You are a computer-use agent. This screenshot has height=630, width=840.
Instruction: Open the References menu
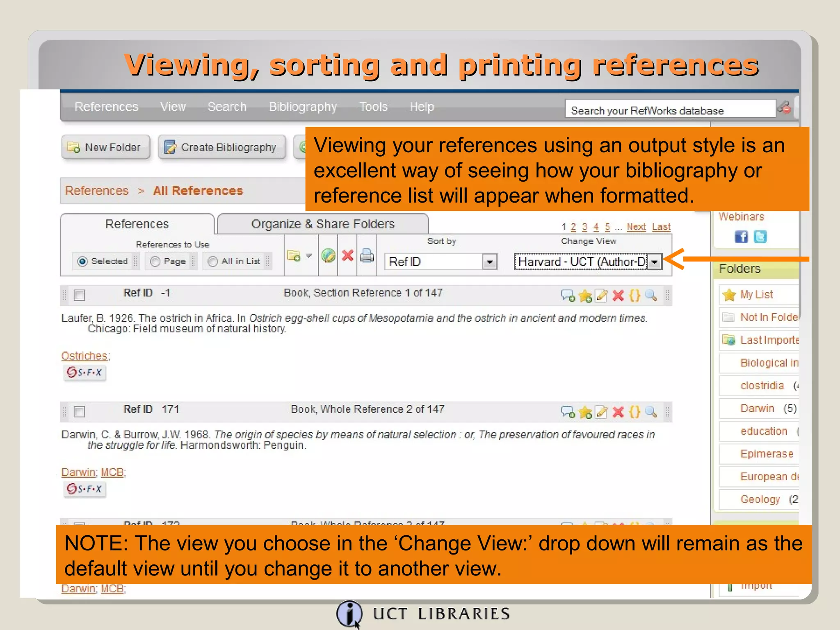pyautogui.click(x=106, y=107)
